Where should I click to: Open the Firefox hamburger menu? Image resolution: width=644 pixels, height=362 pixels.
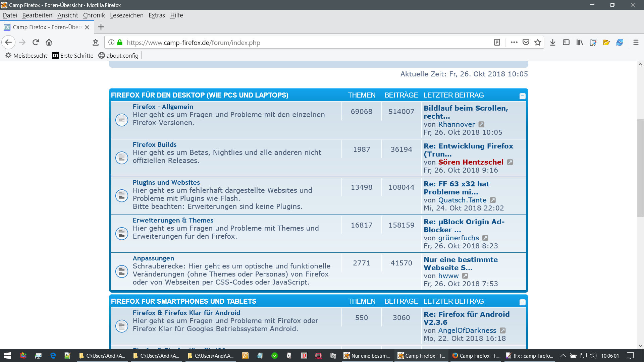[636, 43]
